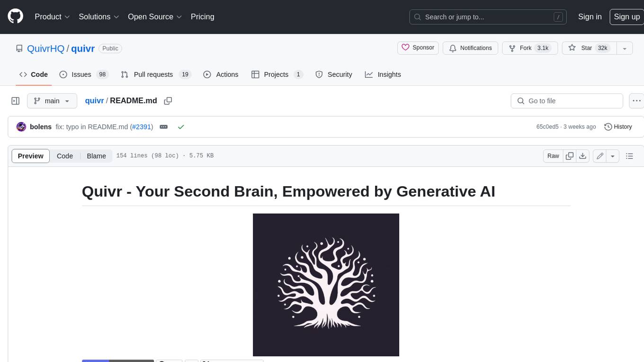Sponsor this repository with heart button
The height and width of the screenshot is (362, 644).
418,48
